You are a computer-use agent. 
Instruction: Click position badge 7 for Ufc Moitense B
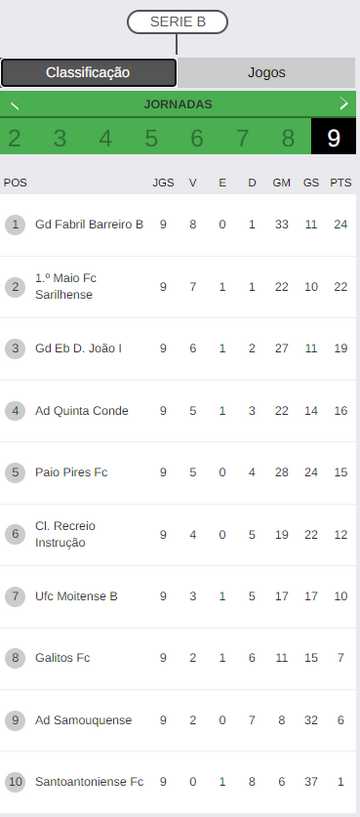coord(15,596)
